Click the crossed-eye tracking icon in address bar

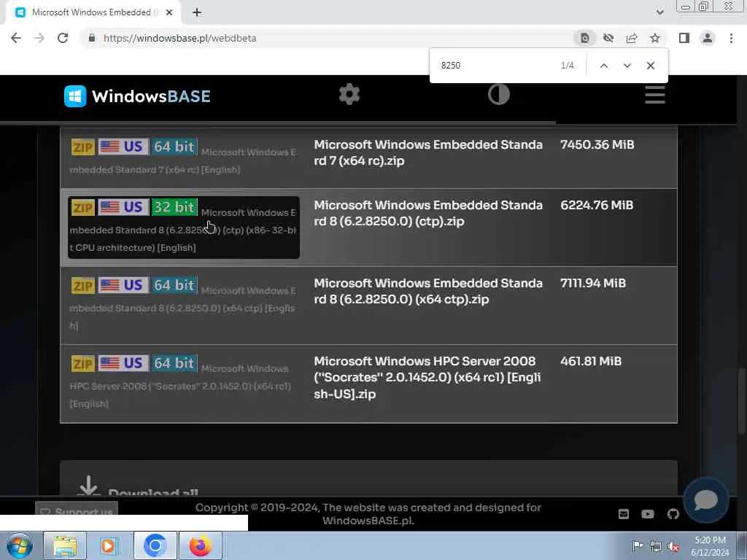(608, 38)
